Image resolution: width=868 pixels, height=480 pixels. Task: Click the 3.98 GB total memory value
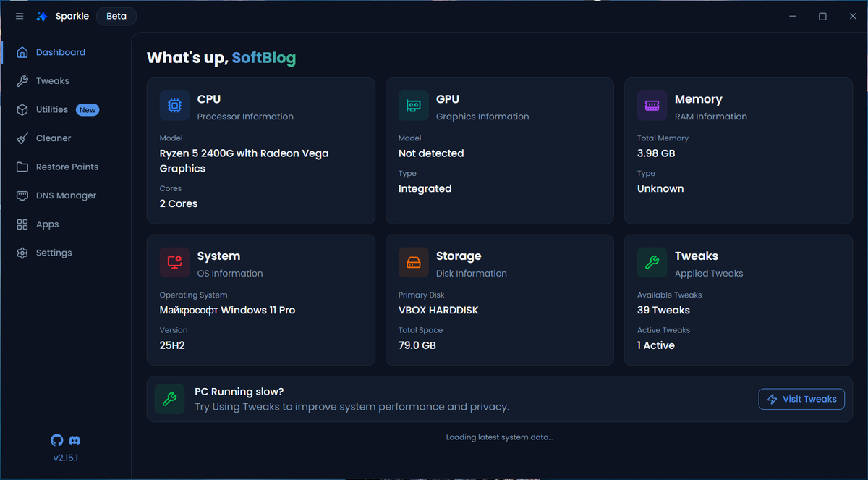(657, 153)
